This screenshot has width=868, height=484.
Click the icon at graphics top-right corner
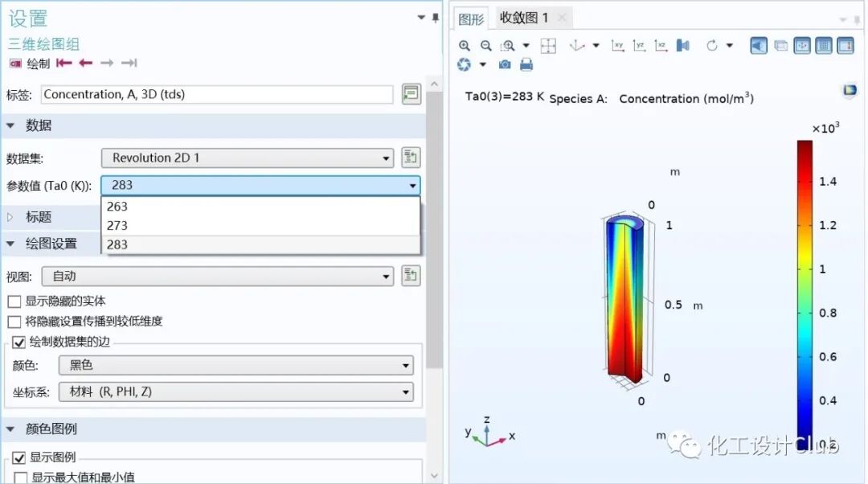point(850,90)
